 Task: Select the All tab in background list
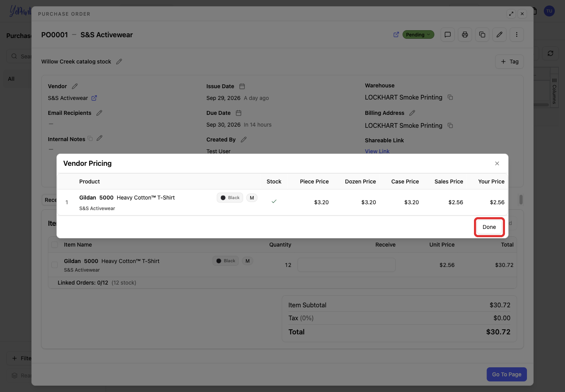[x=11, y=79]
